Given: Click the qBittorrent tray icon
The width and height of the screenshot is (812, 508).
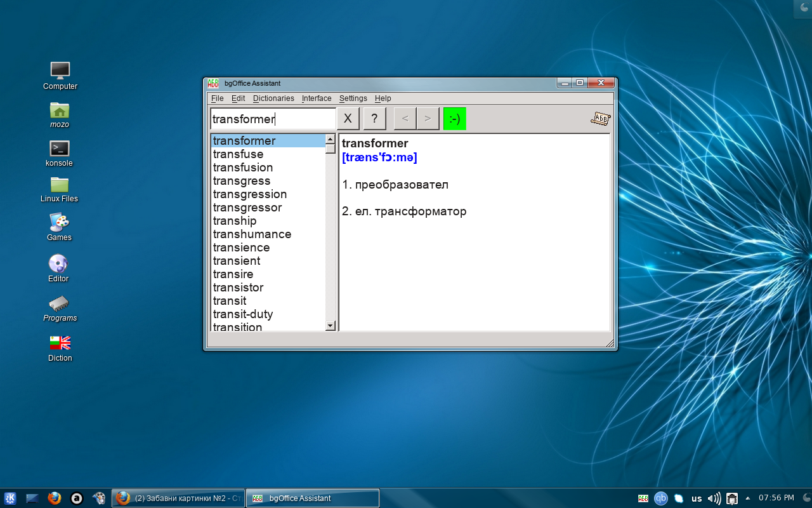Looking at the screenshot, I should pyautogui.click(x=661, y=498).
